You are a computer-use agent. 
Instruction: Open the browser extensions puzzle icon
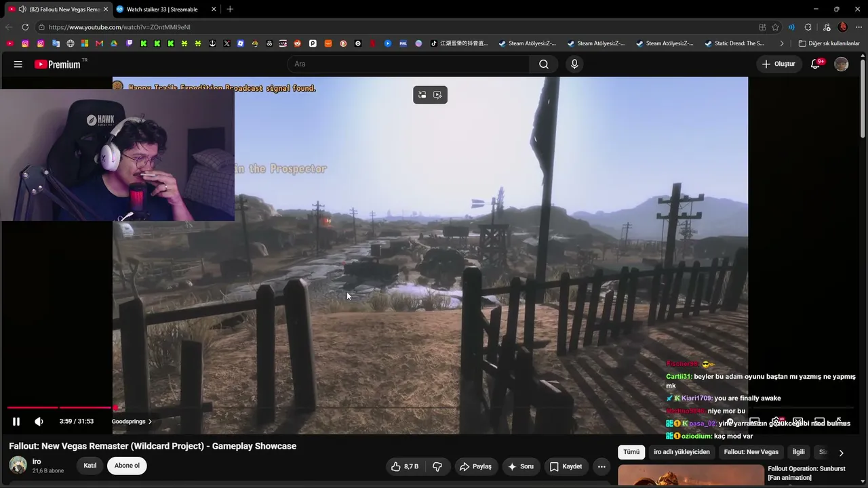(x=808, y=27)
